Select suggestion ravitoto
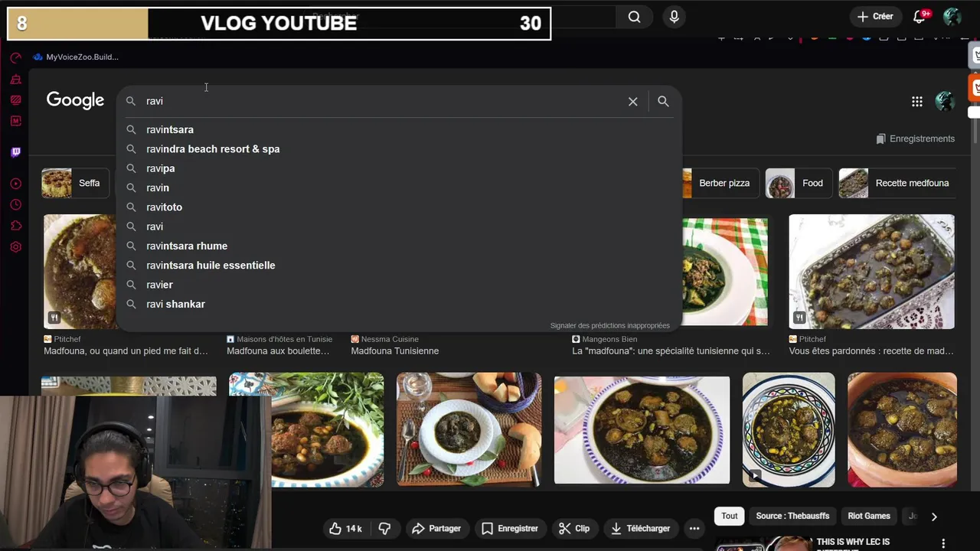This screenshot has height=551, width=980. [398, 207]
